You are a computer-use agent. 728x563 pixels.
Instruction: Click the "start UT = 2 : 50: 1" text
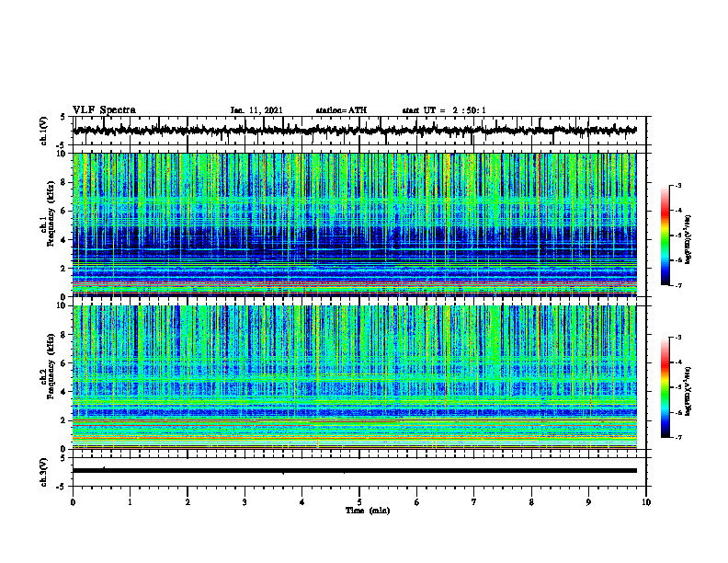click(x=444, y=110)
